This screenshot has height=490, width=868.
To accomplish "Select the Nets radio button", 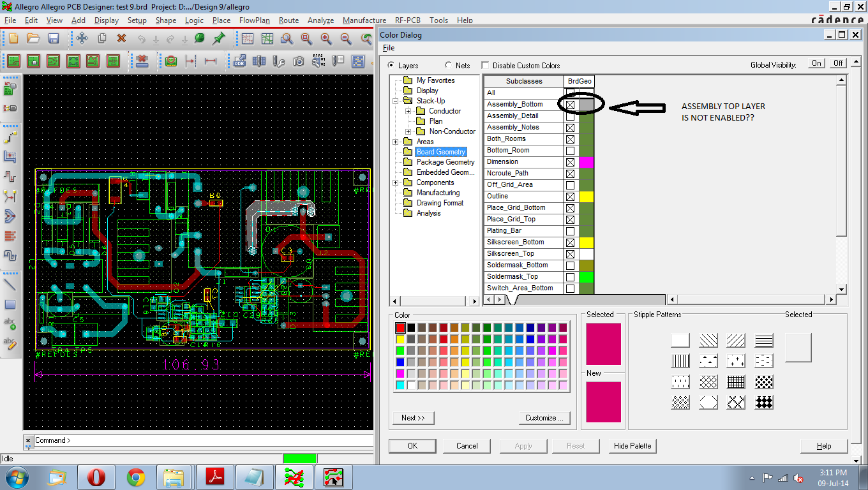I will point(449,65).
